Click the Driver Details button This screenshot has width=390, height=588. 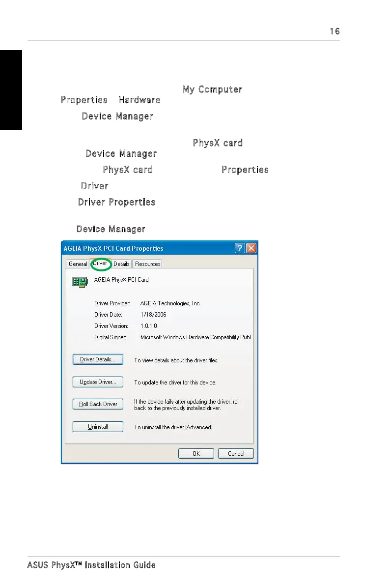click(98, 359)
